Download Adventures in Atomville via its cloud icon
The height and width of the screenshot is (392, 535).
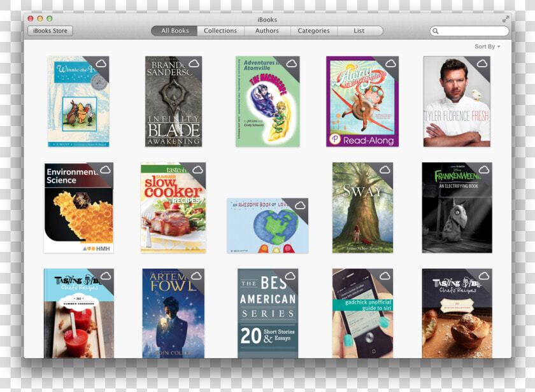click(292, 64)
